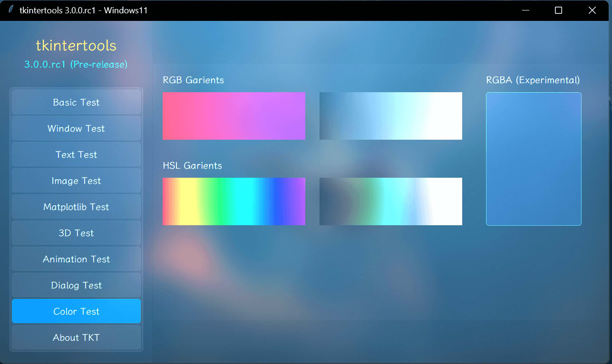Open the Image Test page
Viewport: 612px width, 364px height.
pos(76,181)
